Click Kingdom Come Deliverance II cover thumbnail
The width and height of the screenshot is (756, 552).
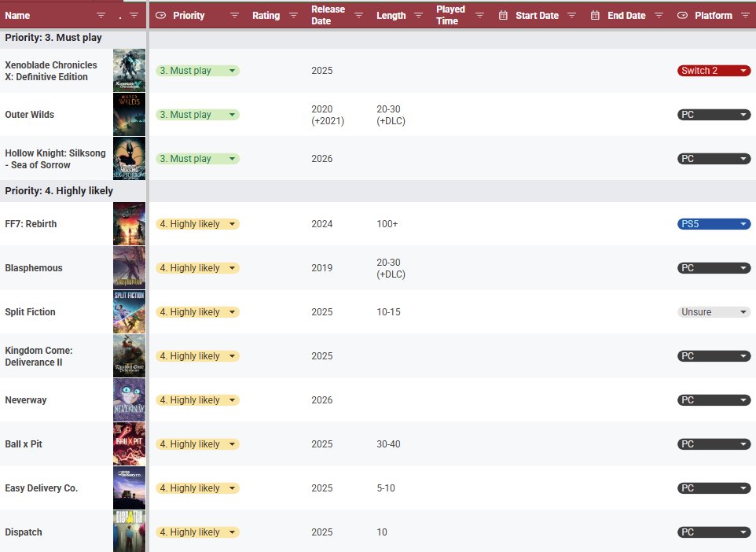[x=129, y=355]
